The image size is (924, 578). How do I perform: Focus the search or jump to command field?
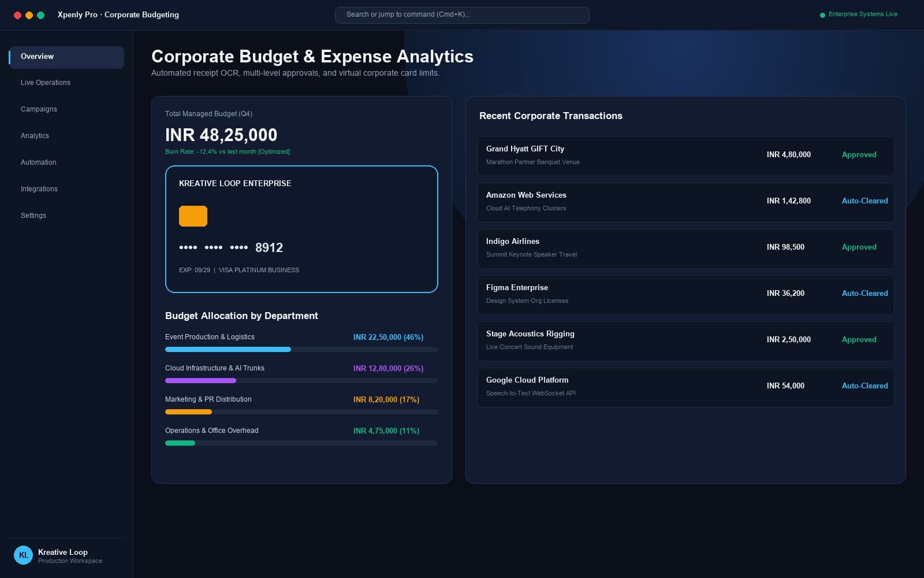click(x=462, y=15)
